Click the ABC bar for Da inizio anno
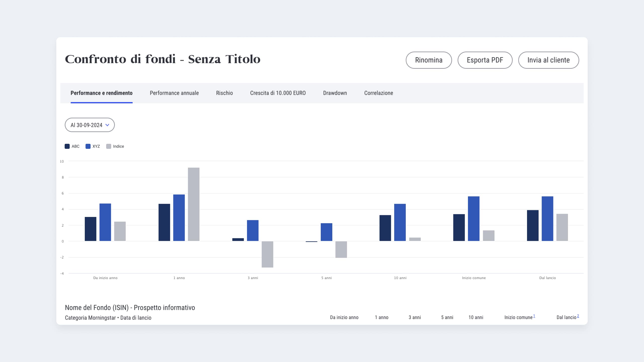This screenshot has width=644, height=362. [x=90, y=229]
